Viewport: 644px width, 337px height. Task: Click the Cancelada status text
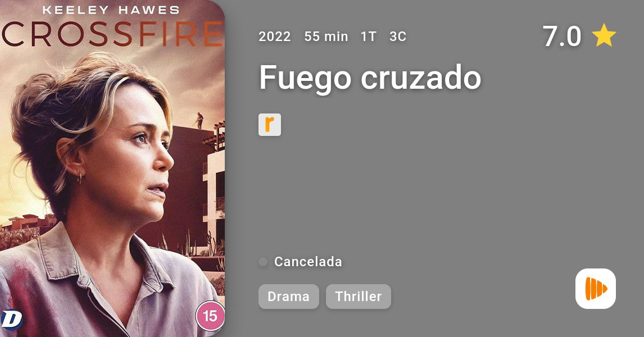click(x=308, y=262)
